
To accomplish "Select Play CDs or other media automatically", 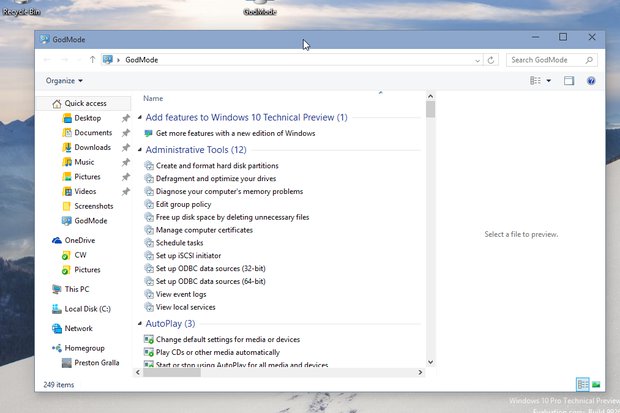I will tap(217, 352).
